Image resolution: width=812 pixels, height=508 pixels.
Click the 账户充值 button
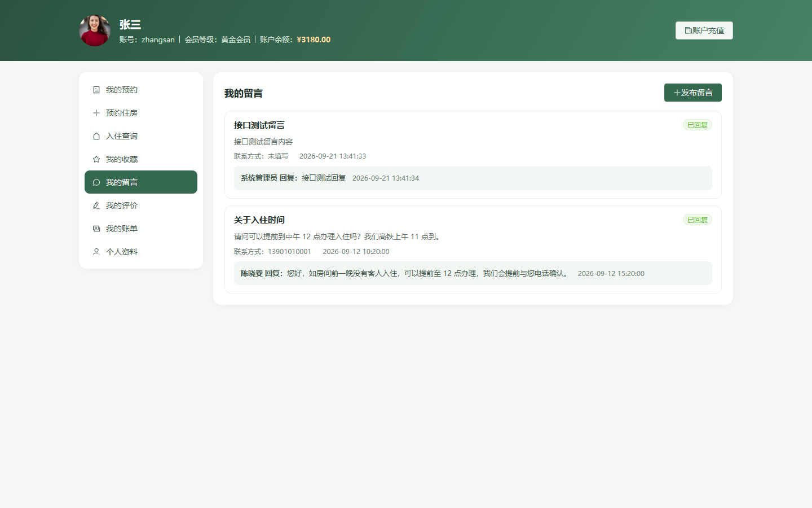(704, 30)
